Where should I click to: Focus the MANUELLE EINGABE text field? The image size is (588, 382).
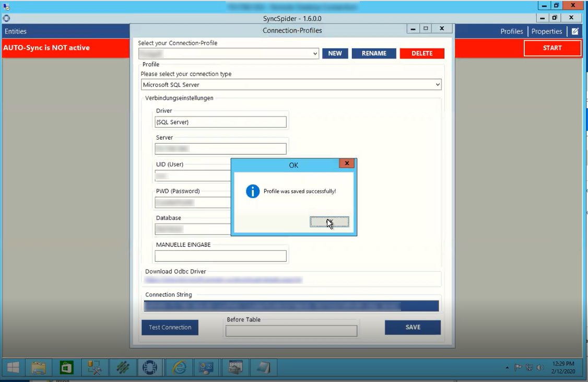point(220,256)
